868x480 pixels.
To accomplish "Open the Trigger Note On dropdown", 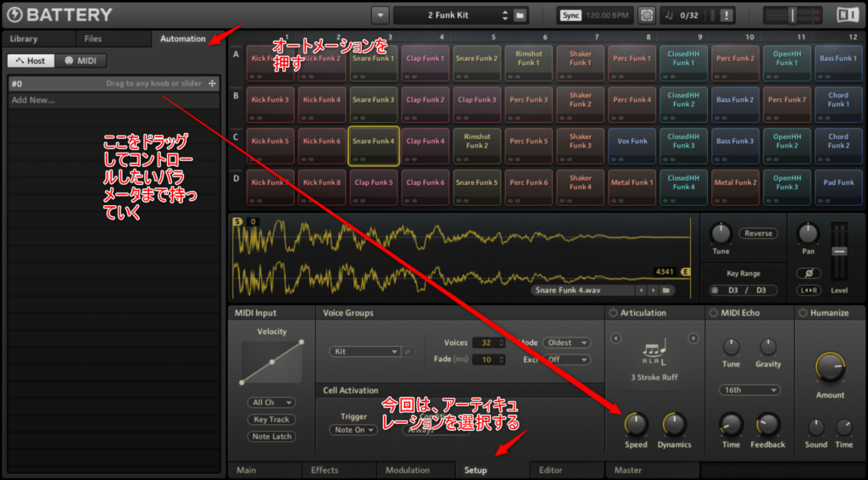I will click(x=353, y=430).
